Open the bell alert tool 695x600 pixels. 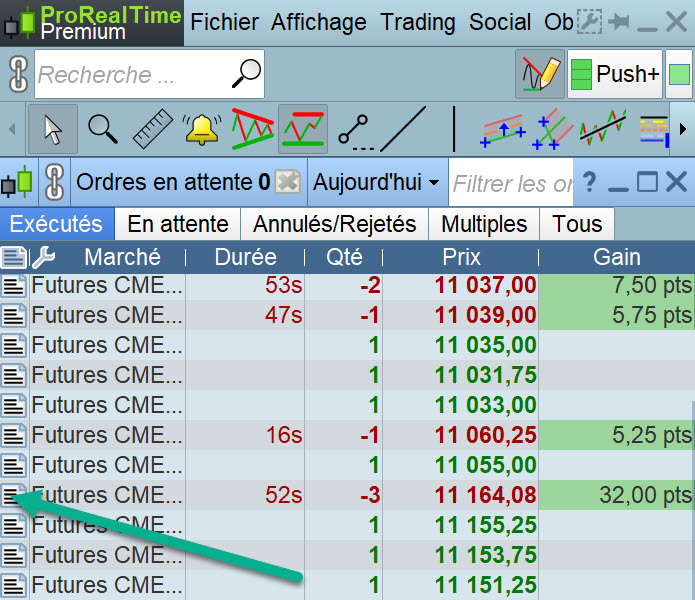(x=202, y=129)
